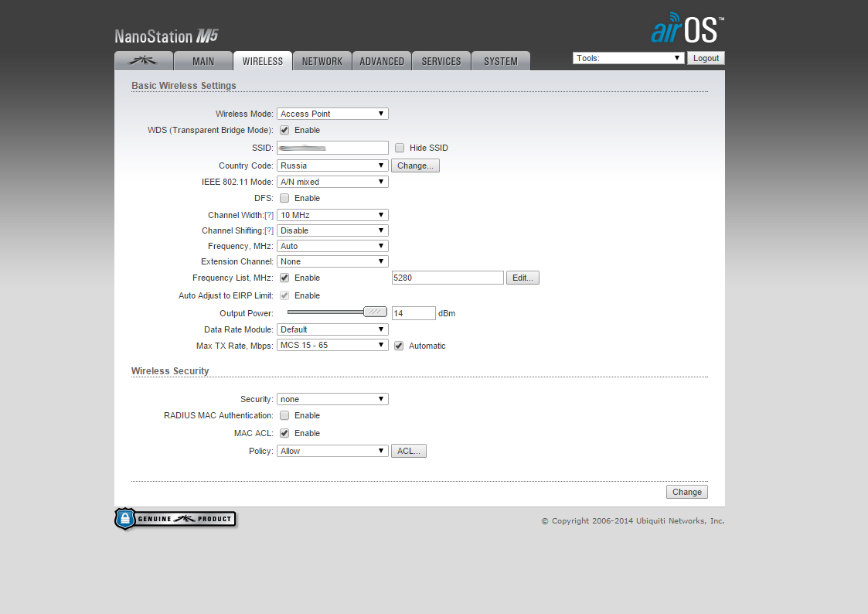Expand the Channel Shifting dropdown
Image resolution: width=868 pixels, height=614 pixels.
point(332,230)
